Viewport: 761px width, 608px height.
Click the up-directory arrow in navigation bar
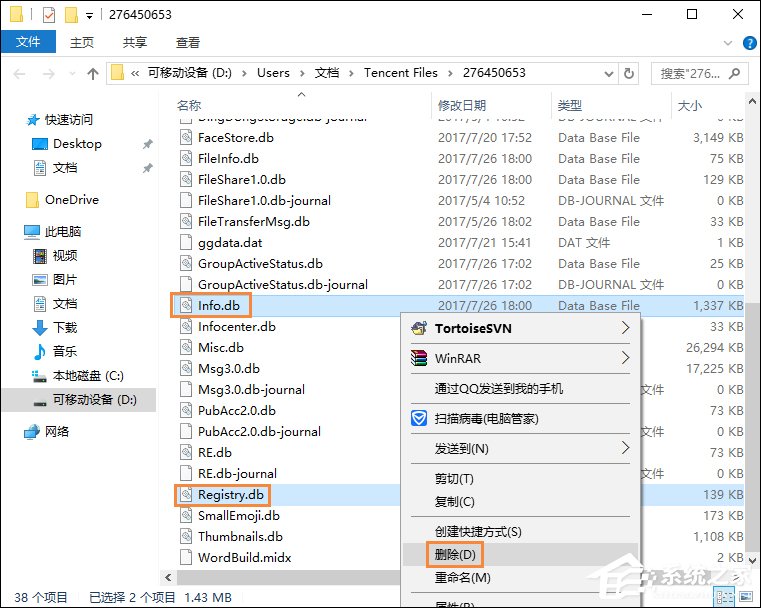(93, 73)
